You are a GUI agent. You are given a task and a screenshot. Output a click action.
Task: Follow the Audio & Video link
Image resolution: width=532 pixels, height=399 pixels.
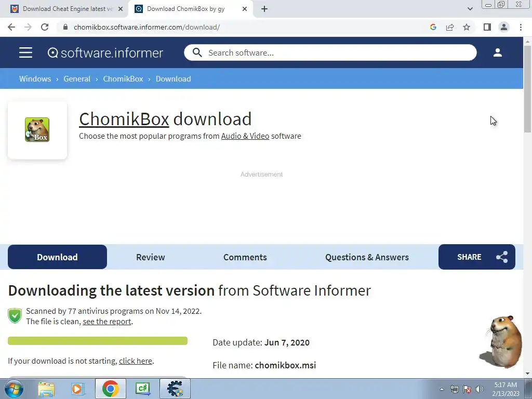[x=245, y=136]
